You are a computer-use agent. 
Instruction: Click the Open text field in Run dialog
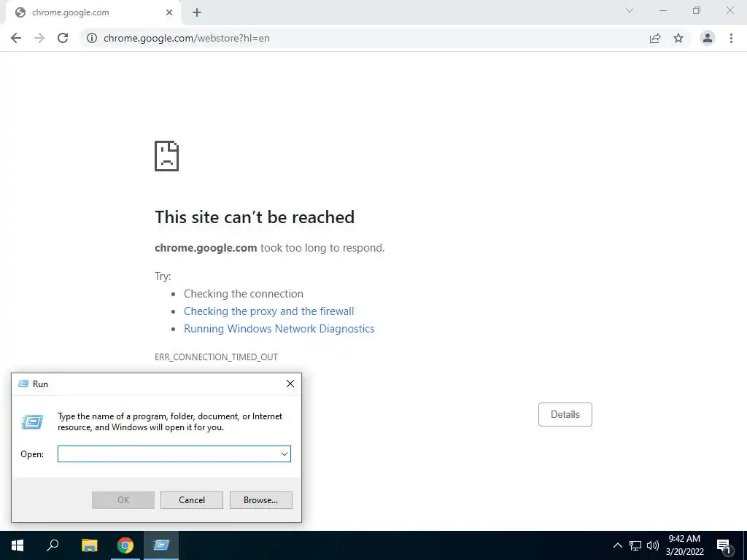tap(169, 454)
